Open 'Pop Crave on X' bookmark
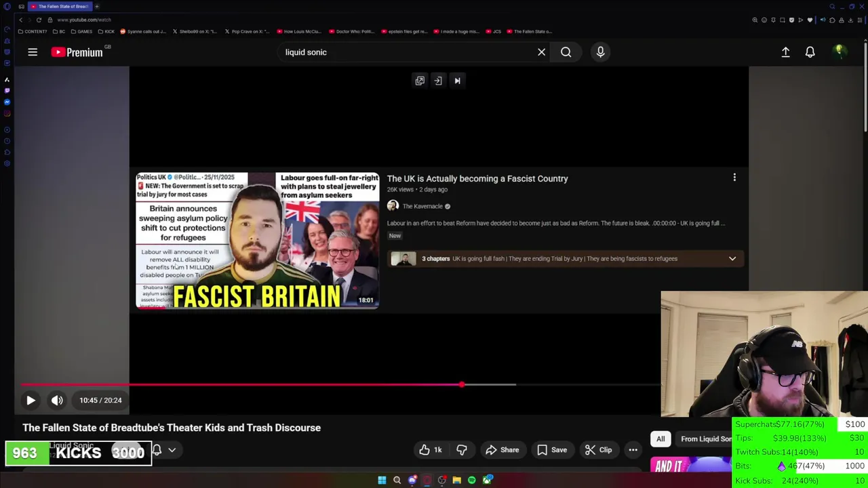 click(x=247, y=31)
